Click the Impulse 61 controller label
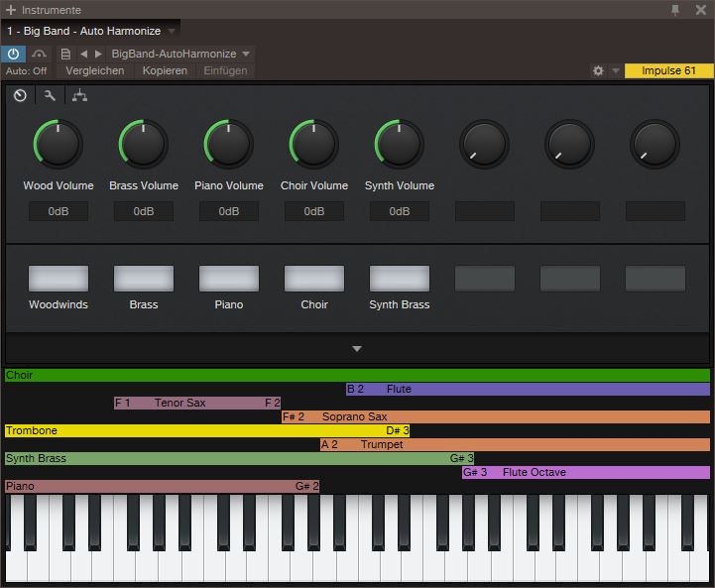 tap(668, 70)
